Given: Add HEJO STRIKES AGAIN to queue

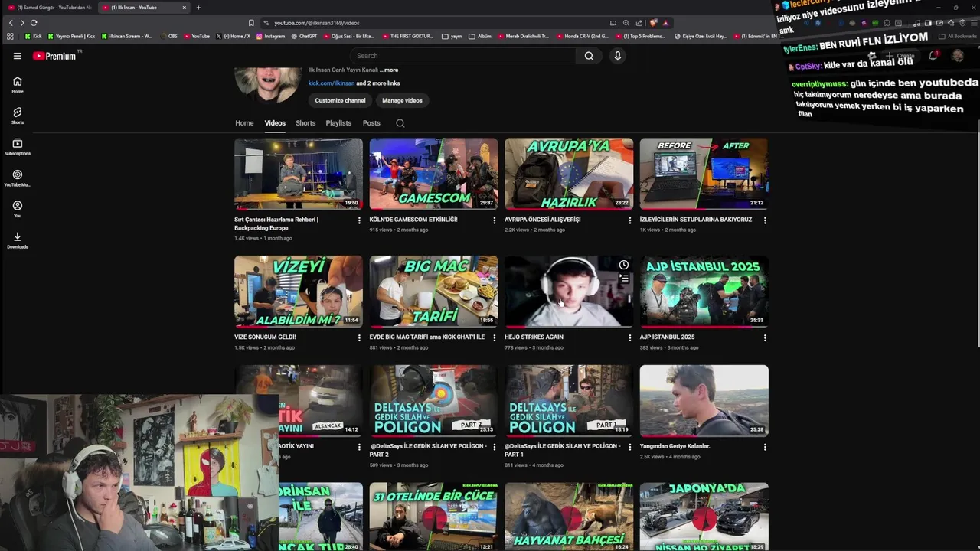Looking at the screenshot, I should tap(624, 279).
